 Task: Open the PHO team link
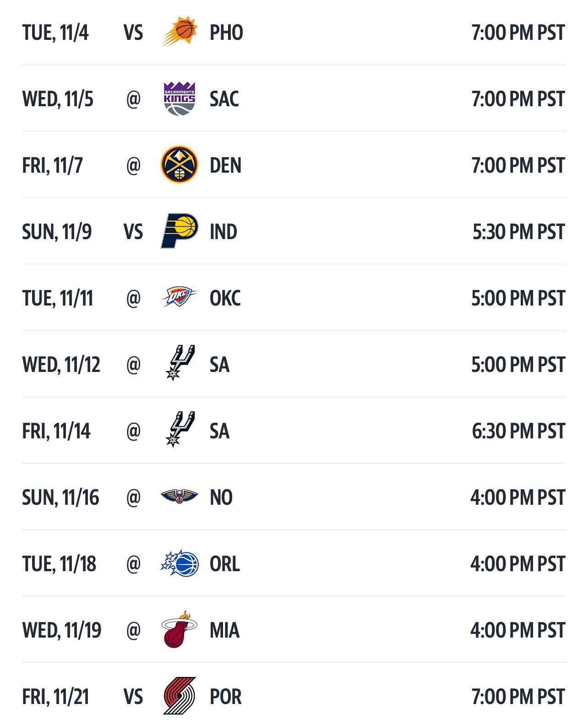[226, 33]
